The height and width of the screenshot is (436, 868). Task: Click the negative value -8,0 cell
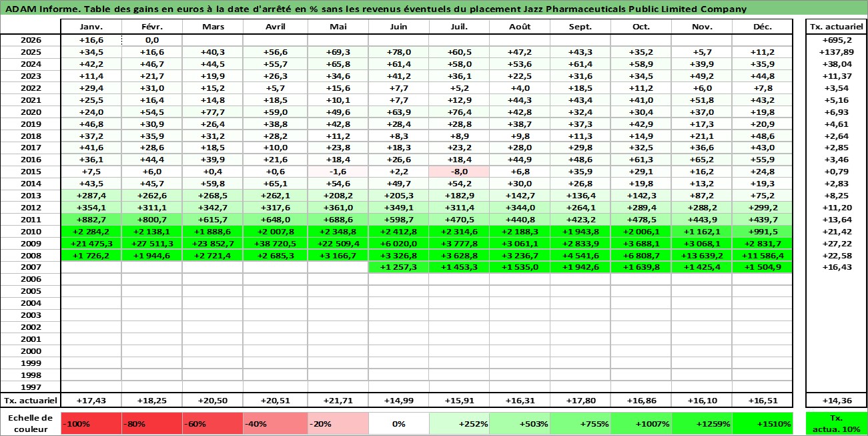tap(459, 172)
